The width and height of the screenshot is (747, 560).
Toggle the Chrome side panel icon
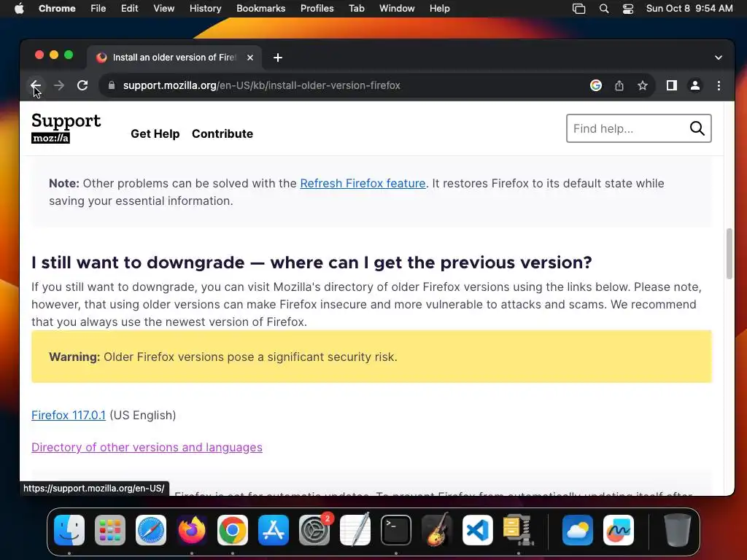point(672,86)
